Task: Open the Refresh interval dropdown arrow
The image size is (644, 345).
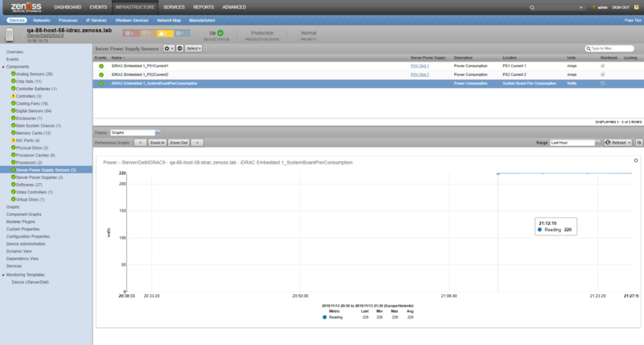Action: click(x=630, y=143)
